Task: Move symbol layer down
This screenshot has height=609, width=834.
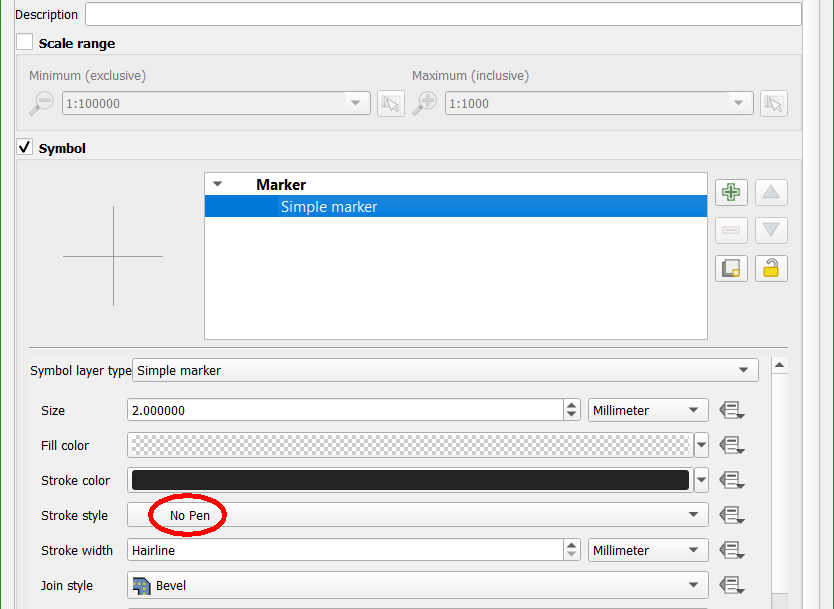Action: [x=771, y=230]
